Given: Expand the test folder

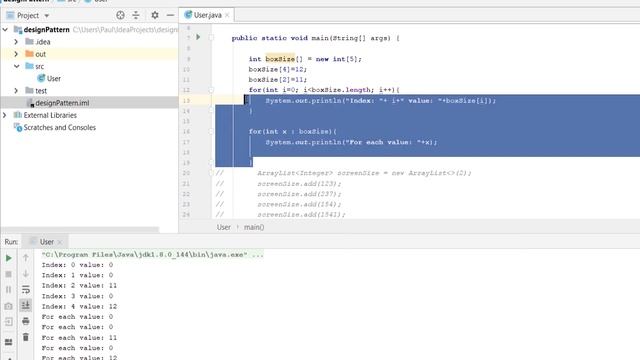Looking at the screenshot, I should (16, 91).
